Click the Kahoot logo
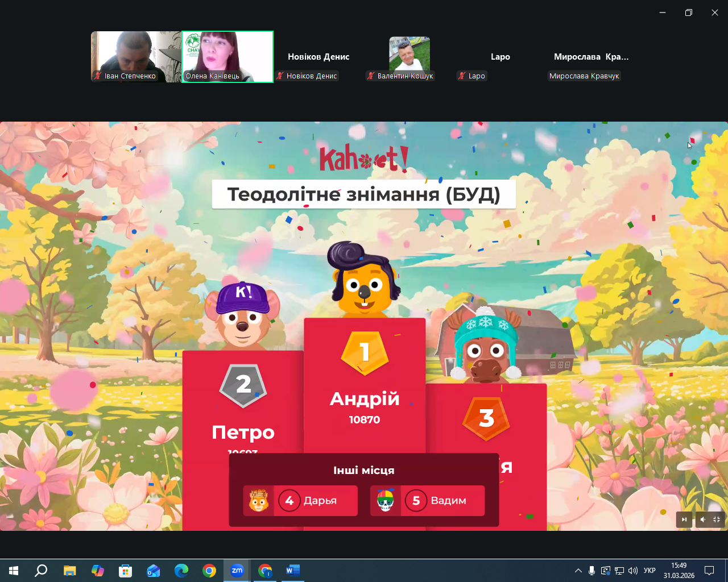Viewport: 728px width, 582px height. (x=364, y=159)
